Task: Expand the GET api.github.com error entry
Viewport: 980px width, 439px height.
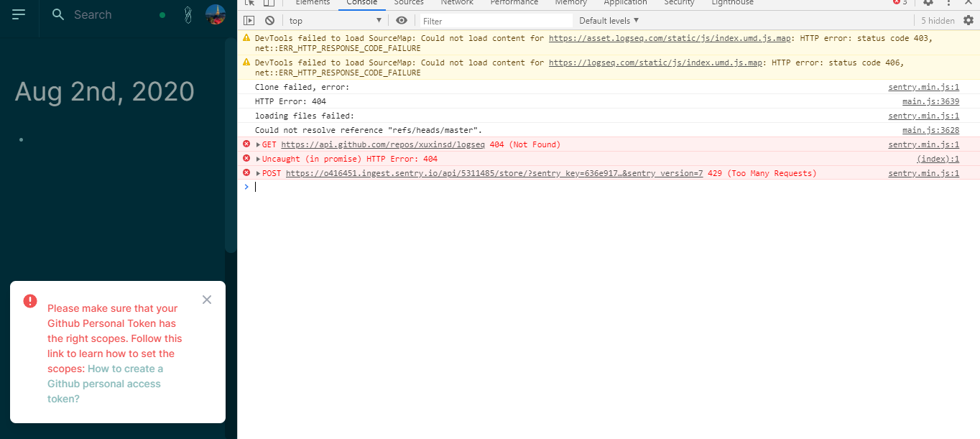Action: [259, 144]
